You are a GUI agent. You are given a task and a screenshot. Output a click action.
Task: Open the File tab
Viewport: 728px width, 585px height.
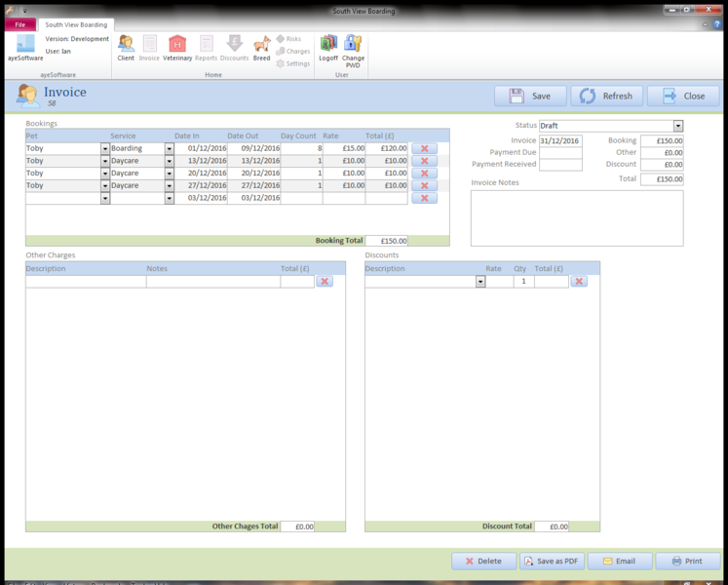pyautogui.click(x=19, y=24)
